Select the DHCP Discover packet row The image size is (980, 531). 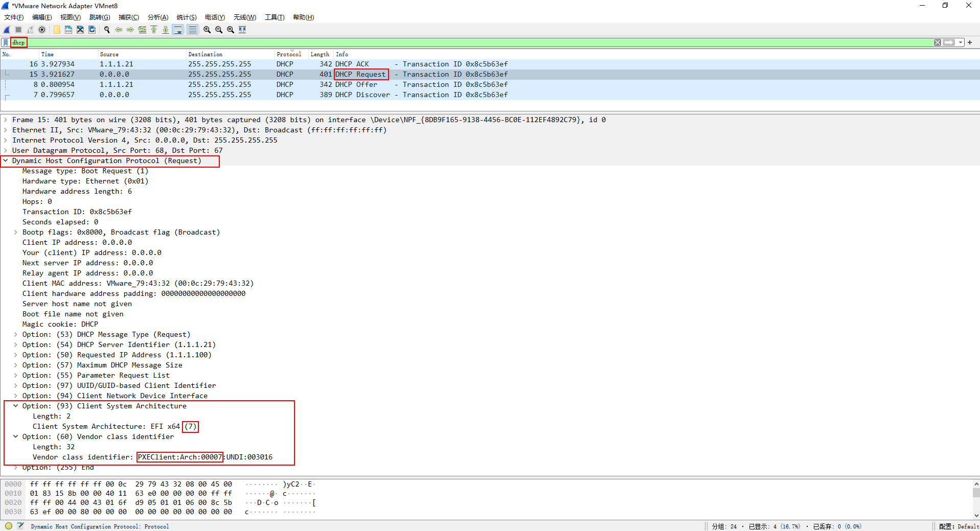[x=256, y=95]
